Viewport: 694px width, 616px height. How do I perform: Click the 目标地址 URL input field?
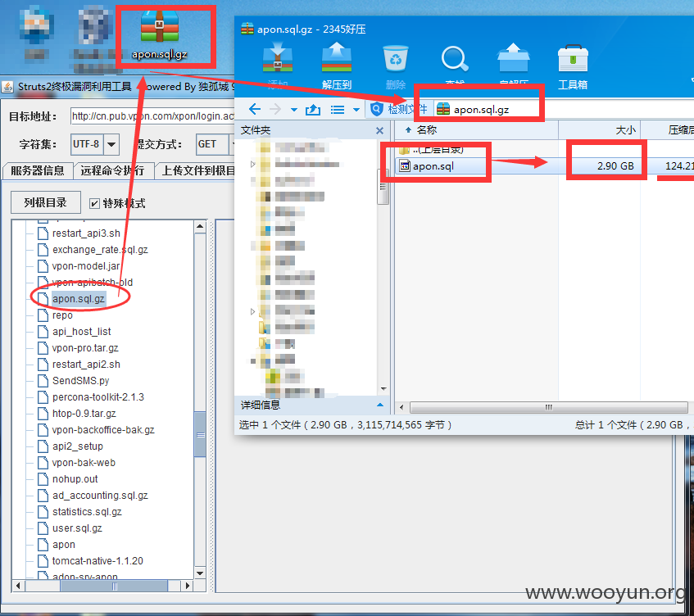click(152, 116)
